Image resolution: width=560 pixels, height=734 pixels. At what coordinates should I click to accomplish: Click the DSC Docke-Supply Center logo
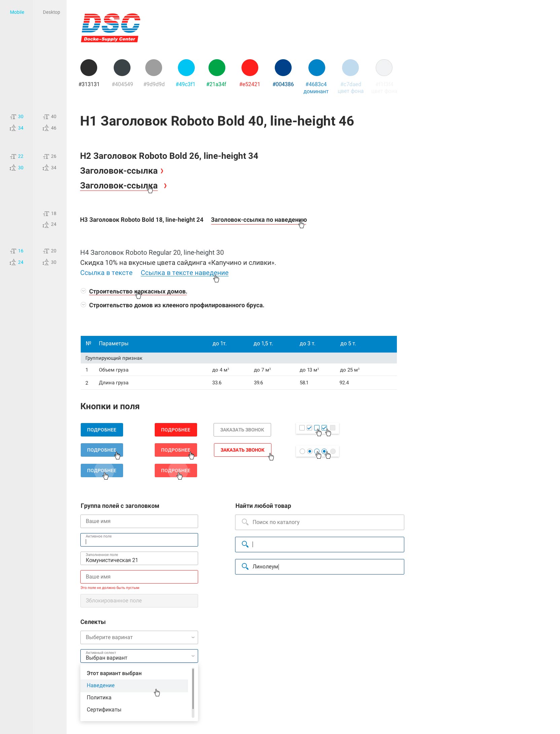(110, 28)
